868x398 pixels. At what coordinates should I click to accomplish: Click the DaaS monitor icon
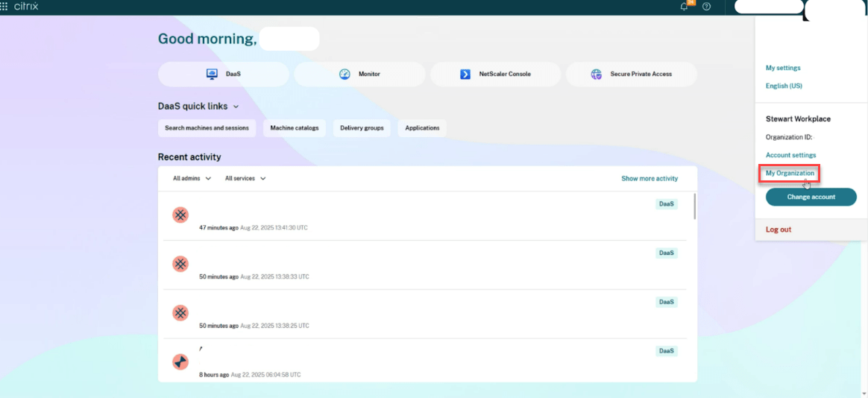click(212, 75)
